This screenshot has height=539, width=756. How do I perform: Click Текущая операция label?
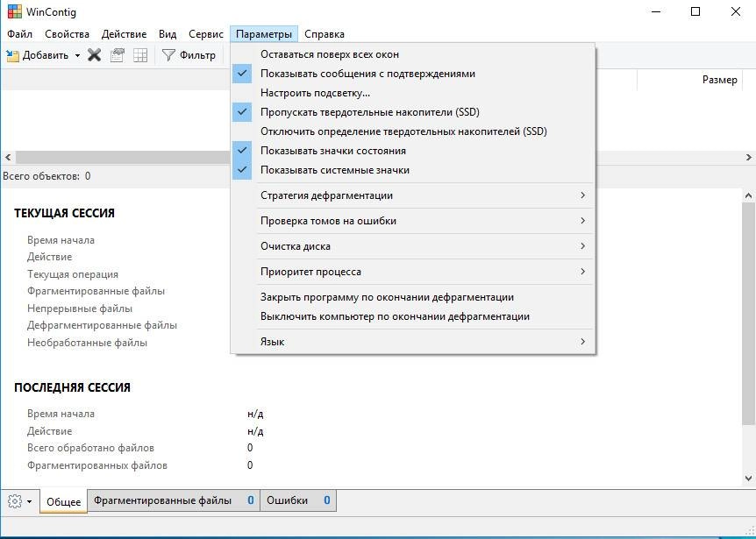[73, 274]
